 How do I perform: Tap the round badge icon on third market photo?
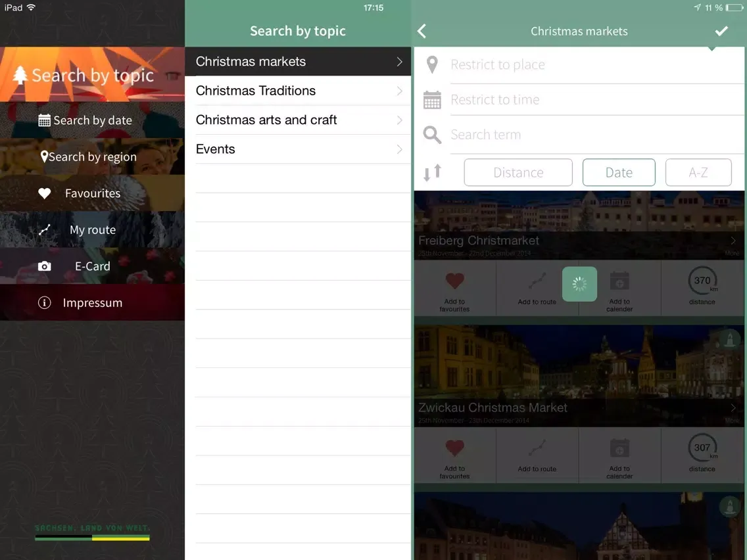tap(729, 506)
